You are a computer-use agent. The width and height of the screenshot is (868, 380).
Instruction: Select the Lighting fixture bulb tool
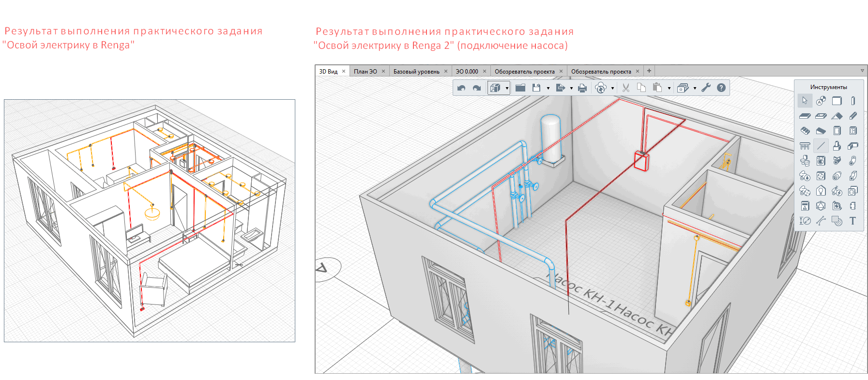tap(821, 191)
